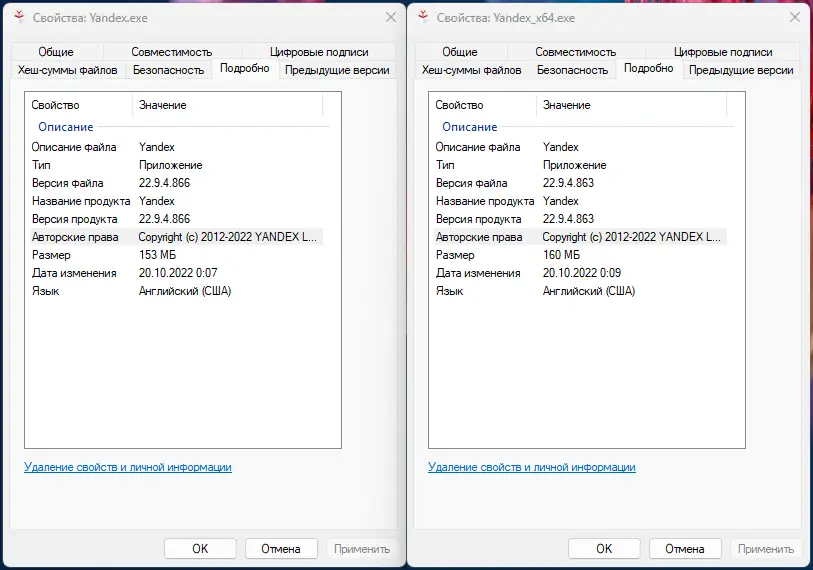Open Безопасность tab in Yandex_x64.exe window
This screenshot has height=570, width=813.
click(x=572, y=70)
